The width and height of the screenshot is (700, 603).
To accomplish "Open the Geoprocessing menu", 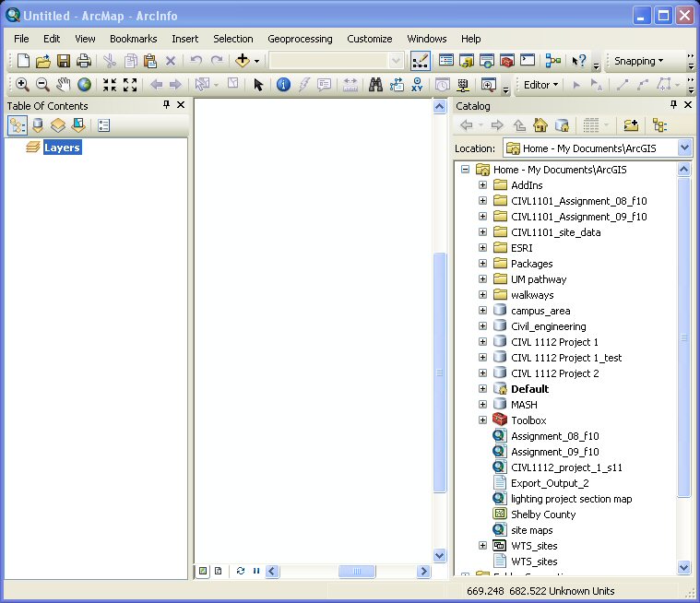I will [300, 39].
